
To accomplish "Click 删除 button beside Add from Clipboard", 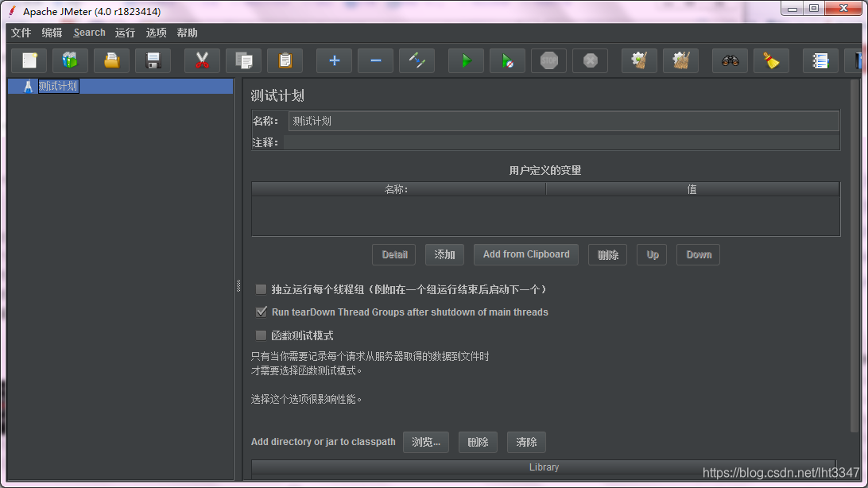I will [607, 254].
